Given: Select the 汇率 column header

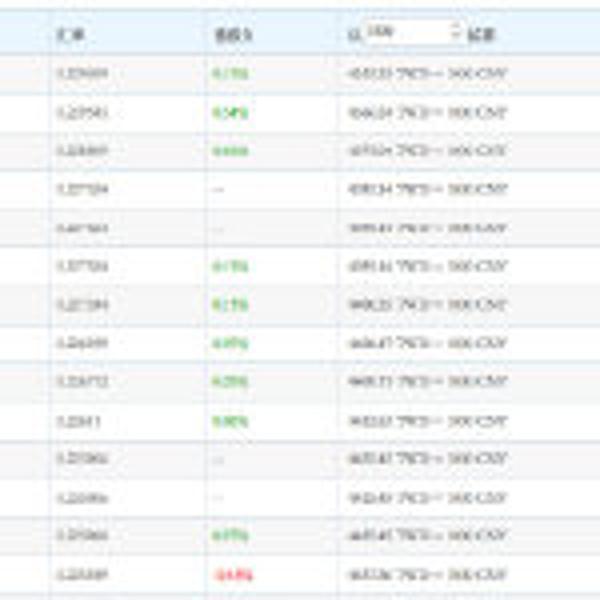Looking at the screenshot, I should click(70, 34).
